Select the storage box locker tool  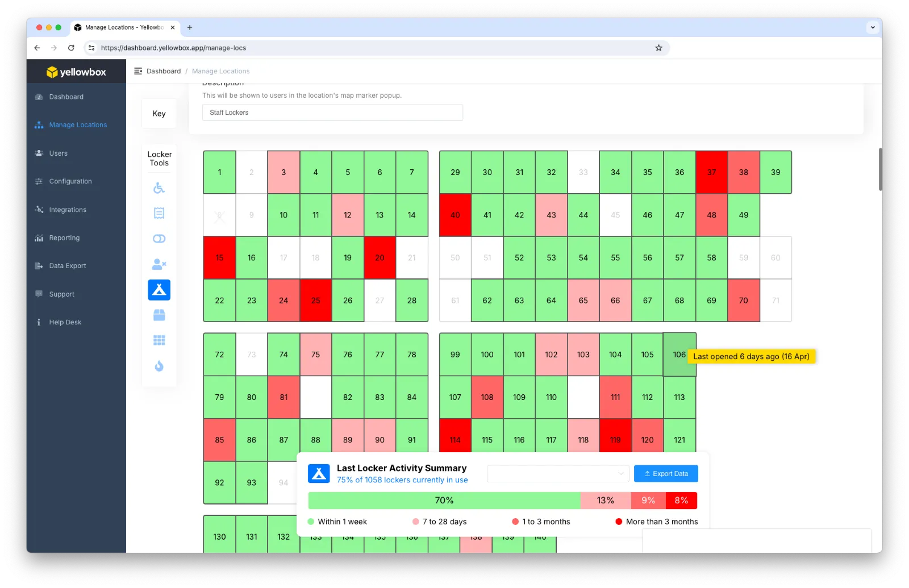[x=159, y=315]
